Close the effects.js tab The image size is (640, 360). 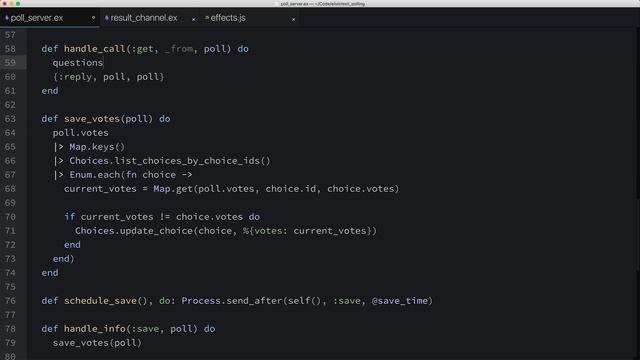(293, 19)
